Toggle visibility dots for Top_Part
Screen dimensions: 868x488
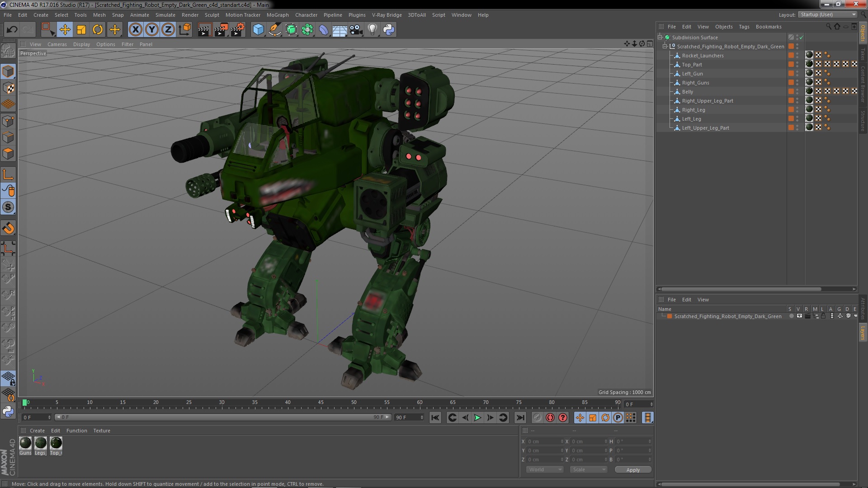coord(797,65)
